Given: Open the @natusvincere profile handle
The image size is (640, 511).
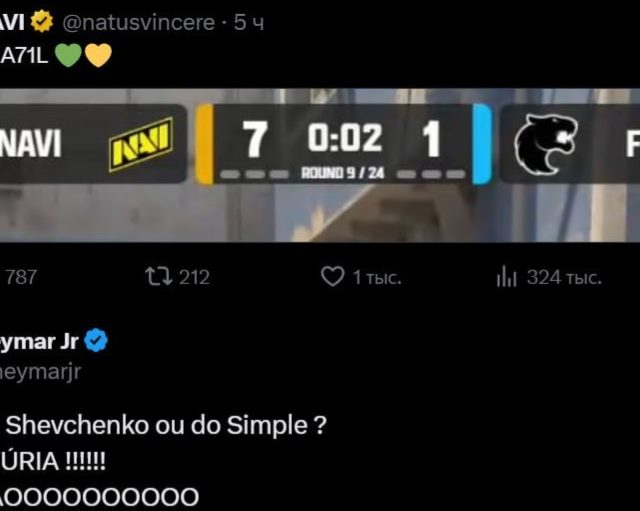Looking at the screenshot, I should pos(139,21).
